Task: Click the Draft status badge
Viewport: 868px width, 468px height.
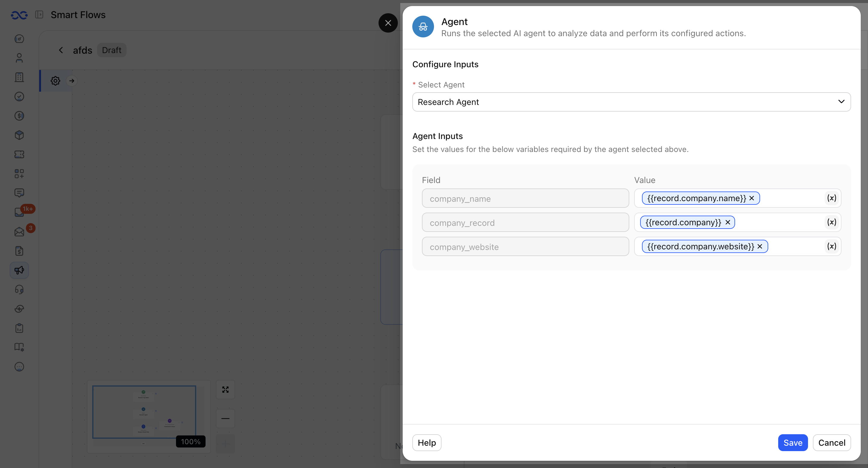Action: [x=112, y=50]
